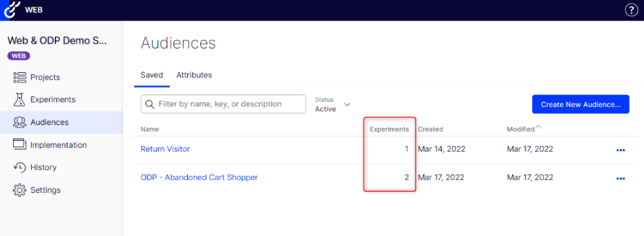The image size is (644, 236).
Task: Click the Optimizely logo icon
Action: click(9, 10)
